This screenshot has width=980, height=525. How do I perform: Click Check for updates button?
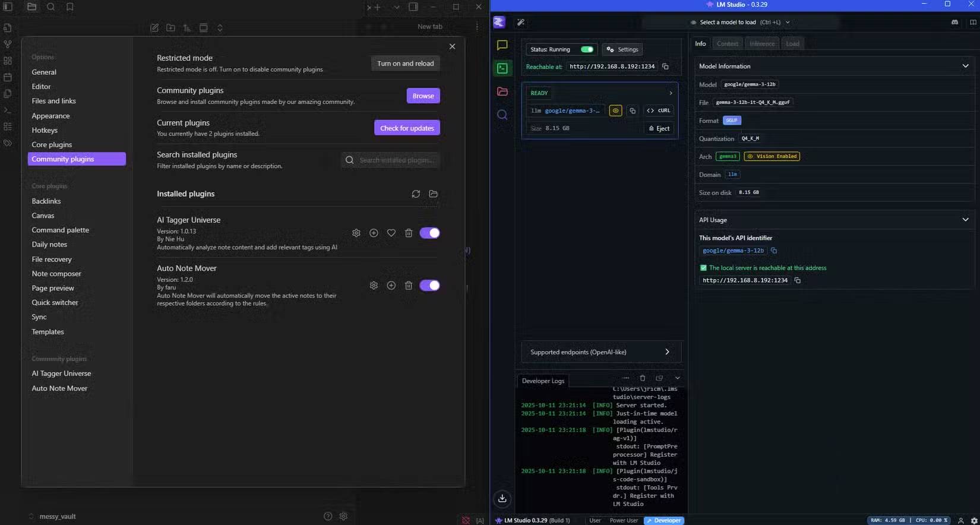[407, 128]
